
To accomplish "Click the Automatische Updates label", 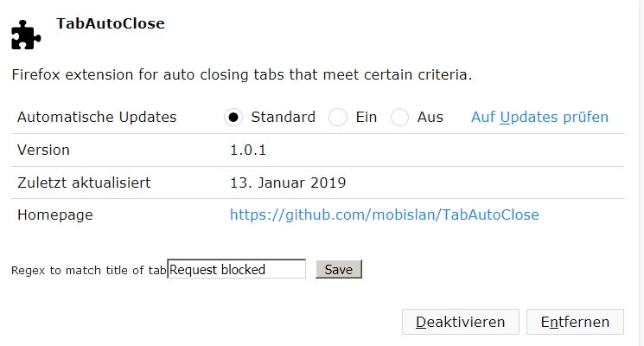I will click(97, 117).
